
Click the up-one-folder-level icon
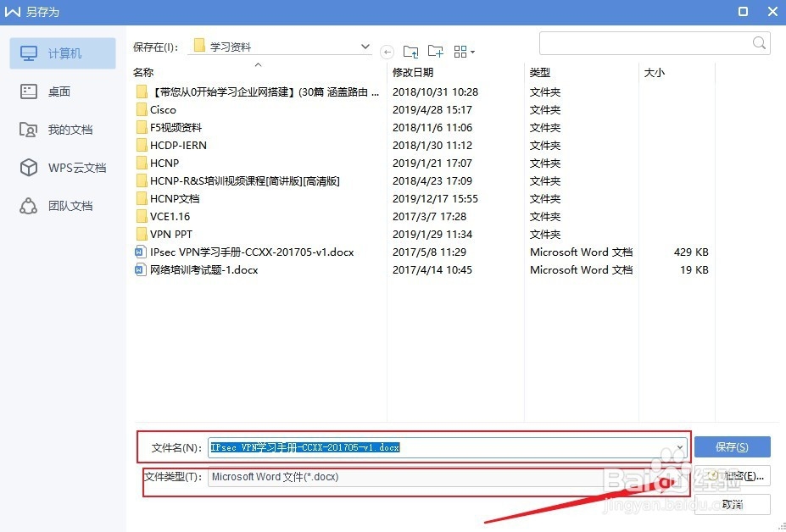click(x=411, y=51)
